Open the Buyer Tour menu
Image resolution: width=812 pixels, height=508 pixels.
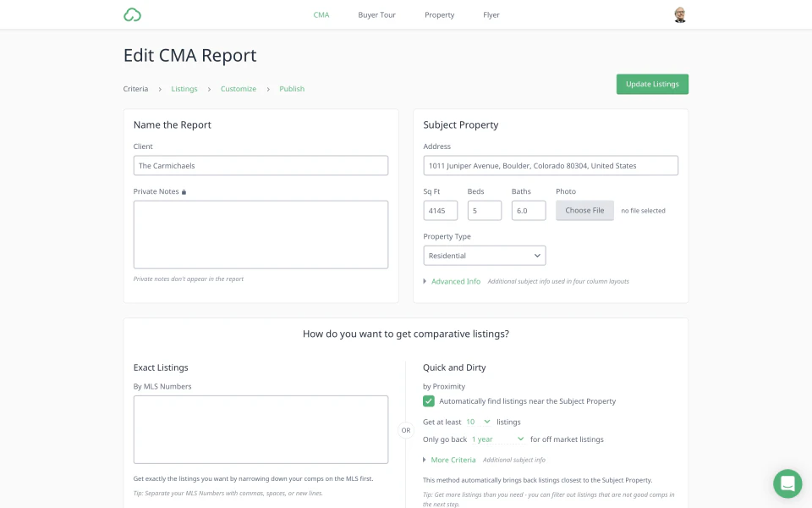[376, 15]
